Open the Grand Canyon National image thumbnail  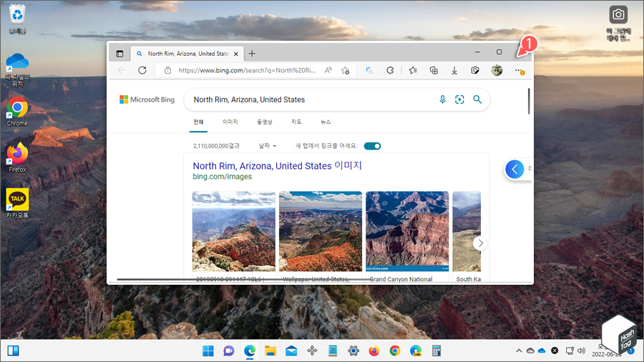click(x=407, y=231)
